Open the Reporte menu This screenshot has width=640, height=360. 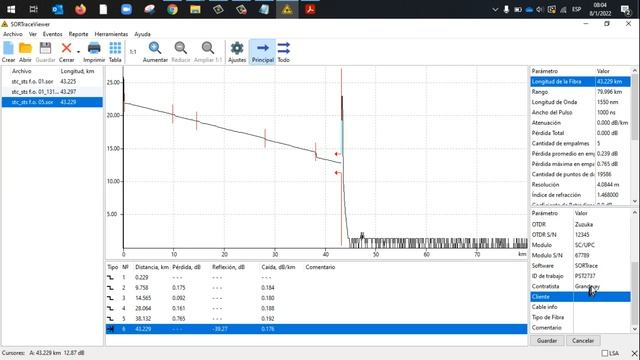pyautogui.click(x=78, y=34)
